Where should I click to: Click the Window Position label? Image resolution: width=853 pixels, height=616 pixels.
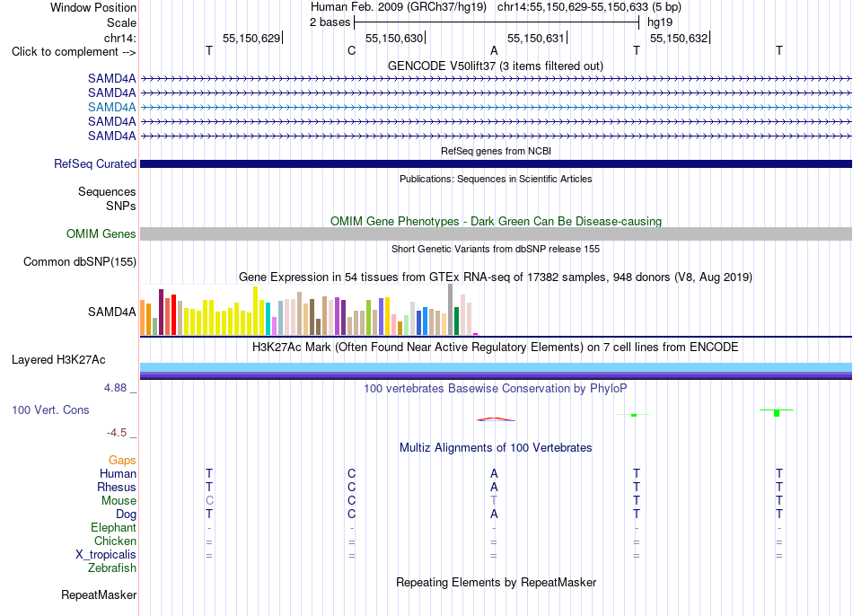[93, 7]
